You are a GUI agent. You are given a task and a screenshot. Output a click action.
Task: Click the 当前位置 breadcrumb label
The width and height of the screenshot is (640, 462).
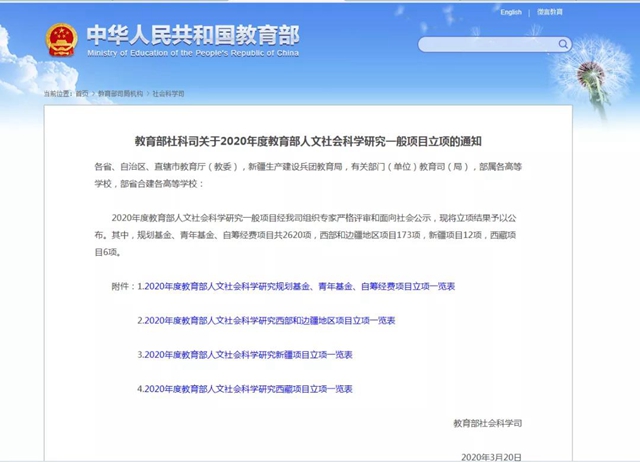point(59,93)
